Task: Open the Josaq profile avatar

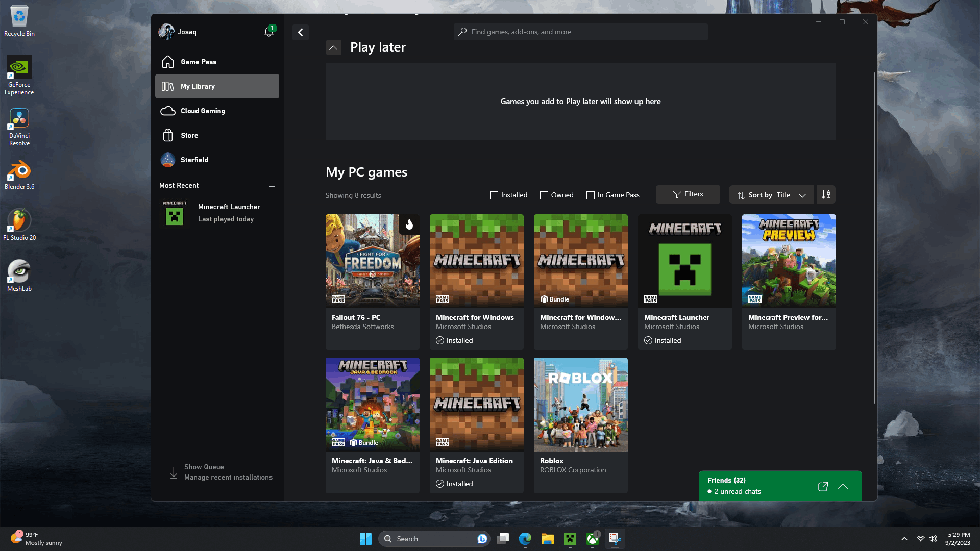Action: point(166,32)
